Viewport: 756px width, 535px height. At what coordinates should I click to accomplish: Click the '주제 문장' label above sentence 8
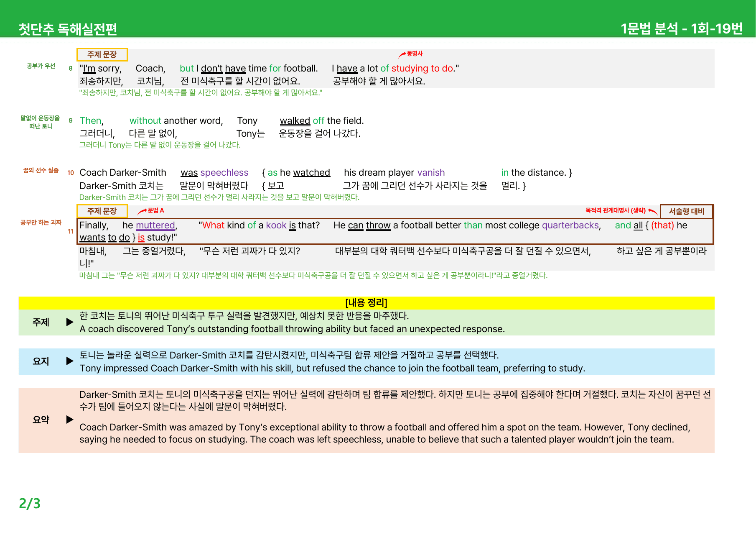point(102,54)
